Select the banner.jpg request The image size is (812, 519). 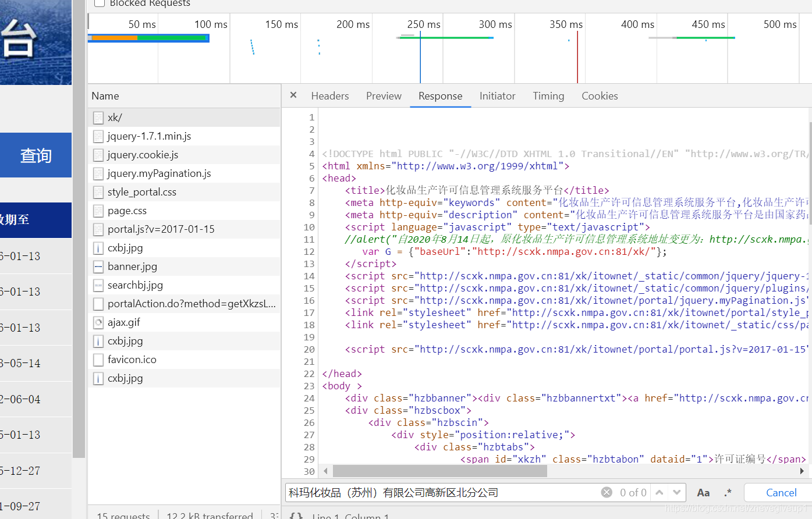[184, 266]
